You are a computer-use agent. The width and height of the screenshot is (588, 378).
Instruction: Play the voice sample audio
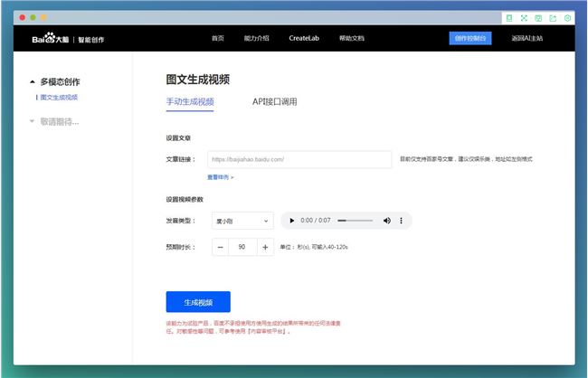(291, 221)
